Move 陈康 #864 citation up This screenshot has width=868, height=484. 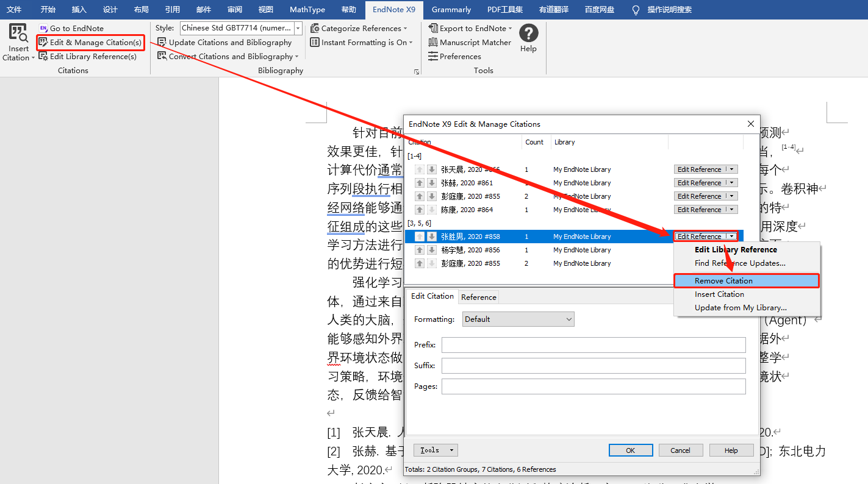click(420, 210)
